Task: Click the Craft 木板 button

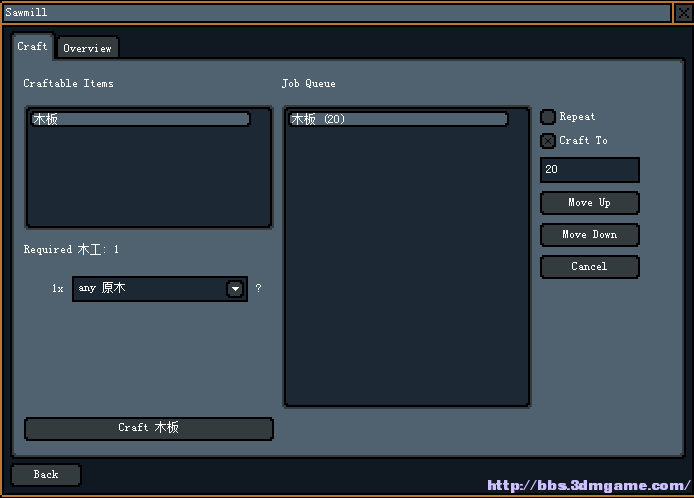Action: [x=149, y=428]
